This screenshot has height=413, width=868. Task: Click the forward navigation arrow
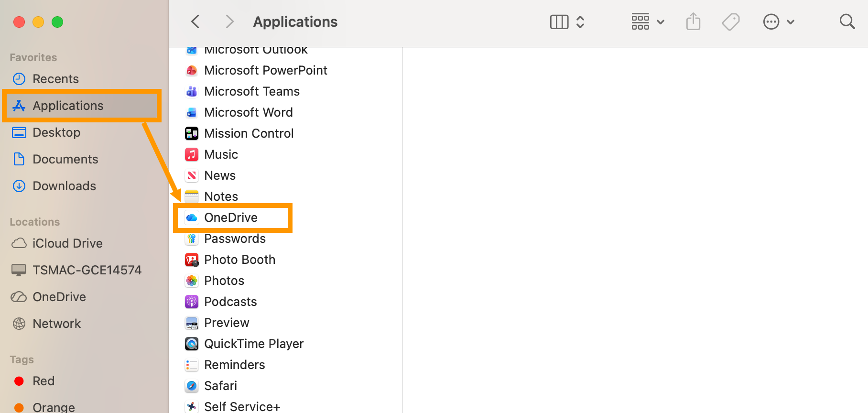pyautogui.click(x=229, y=22)
